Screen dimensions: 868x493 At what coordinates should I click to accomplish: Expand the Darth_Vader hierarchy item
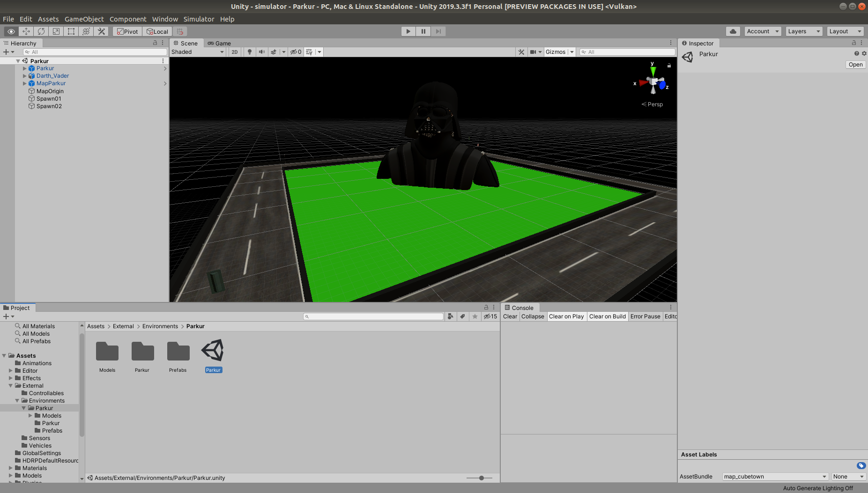coord(25,76)
